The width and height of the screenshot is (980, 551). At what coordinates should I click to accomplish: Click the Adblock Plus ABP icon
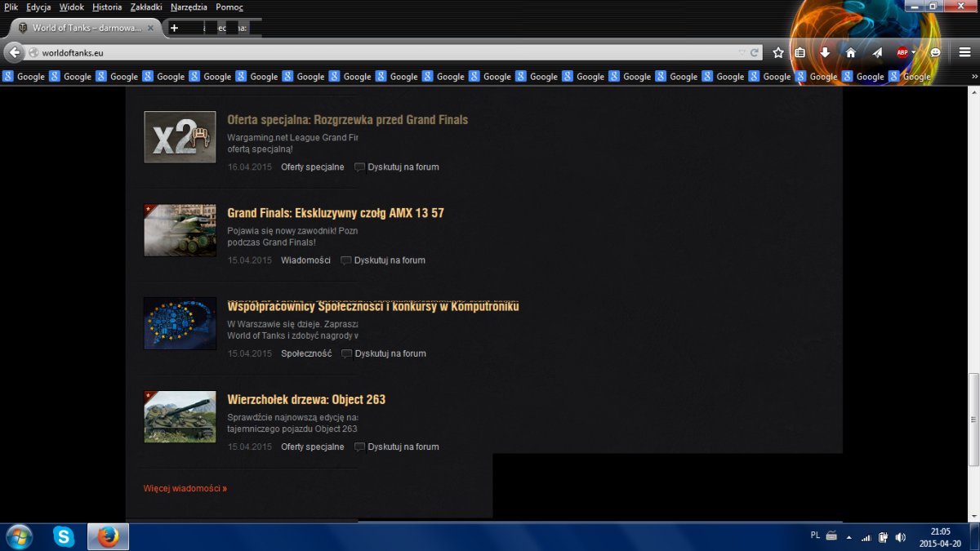(902, 52)
